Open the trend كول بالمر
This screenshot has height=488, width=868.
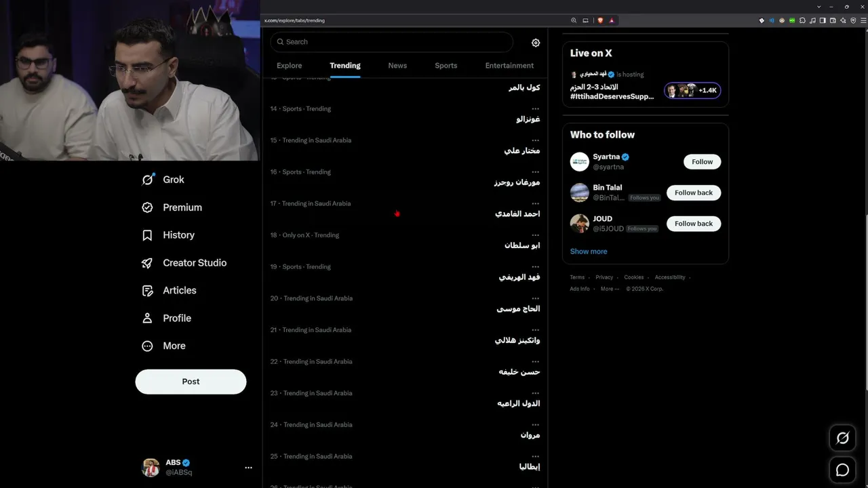(524, 87)
